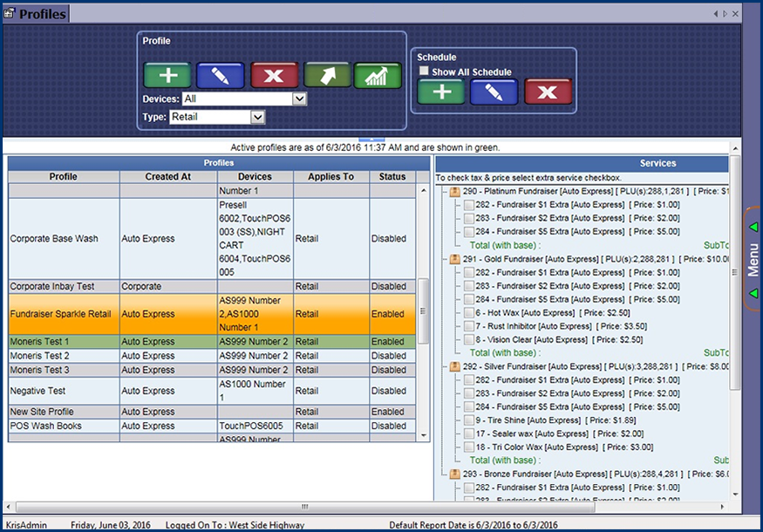Add a new schedule with green plus
Screen dimensions: 763x532
441,92
